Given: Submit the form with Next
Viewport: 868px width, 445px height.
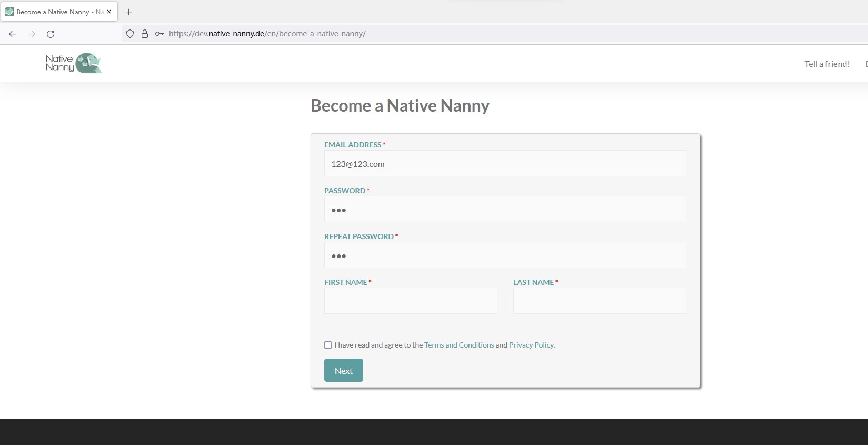Looking at the screenshot, I should (x=344, y=370).
